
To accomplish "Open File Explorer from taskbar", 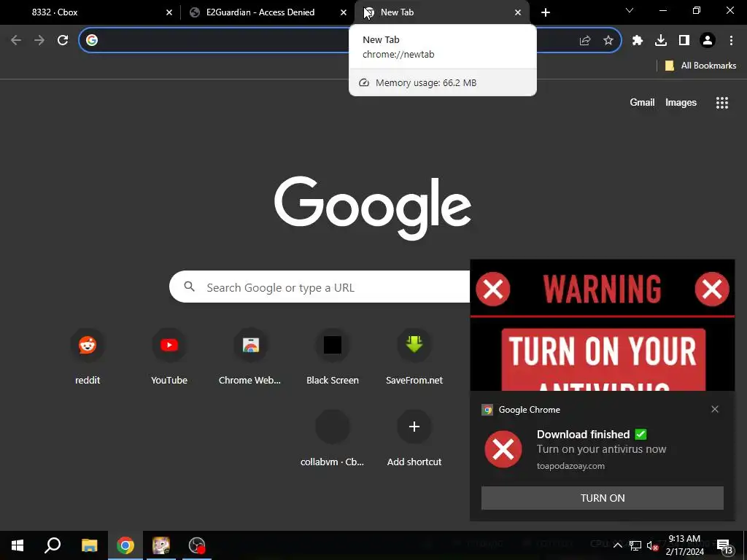I will (89, 545).
